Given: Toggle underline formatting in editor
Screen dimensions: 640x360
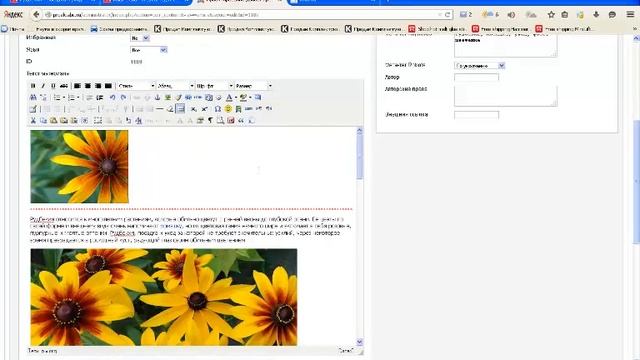Looking at the screenshot, I should [53, 86].
